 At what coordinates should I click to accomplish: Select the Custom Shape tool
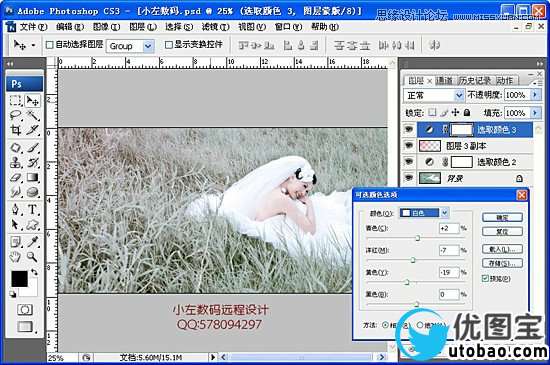(33, 224)
